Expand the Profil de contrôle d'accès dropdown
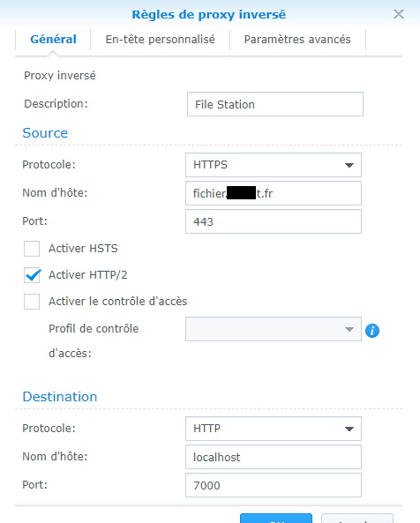Screen dimensions: 420x523 274,329
